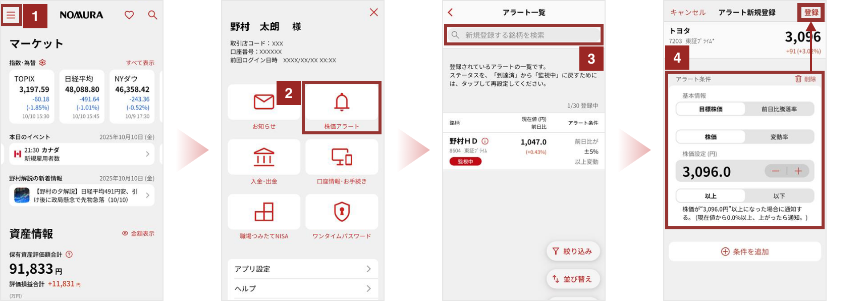868x301 pixels.
Task: Click 登録 button to register alert
Action: click(x=811, y=12)
